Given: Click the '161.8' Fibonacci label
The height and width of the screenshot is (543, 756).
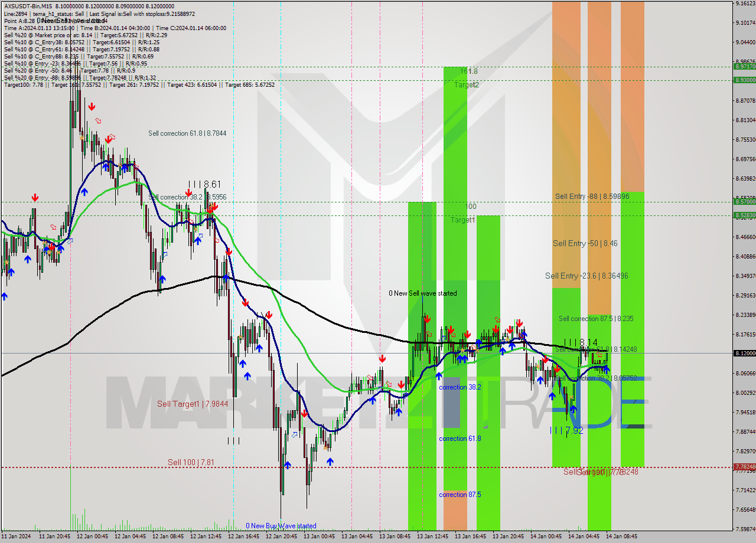Looking at the screenshot, I should coord(469,71).
